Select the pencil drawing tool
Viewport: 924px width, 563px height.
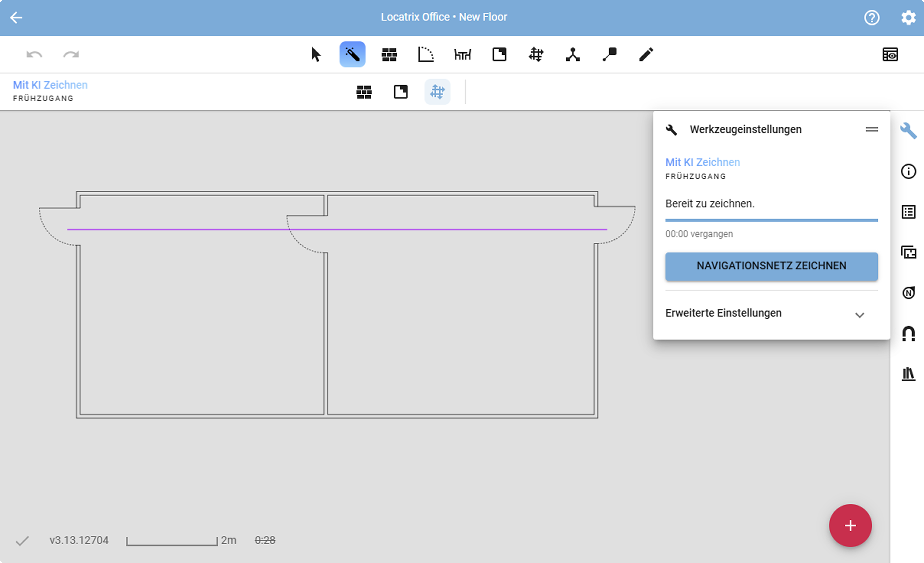(646, 55)
